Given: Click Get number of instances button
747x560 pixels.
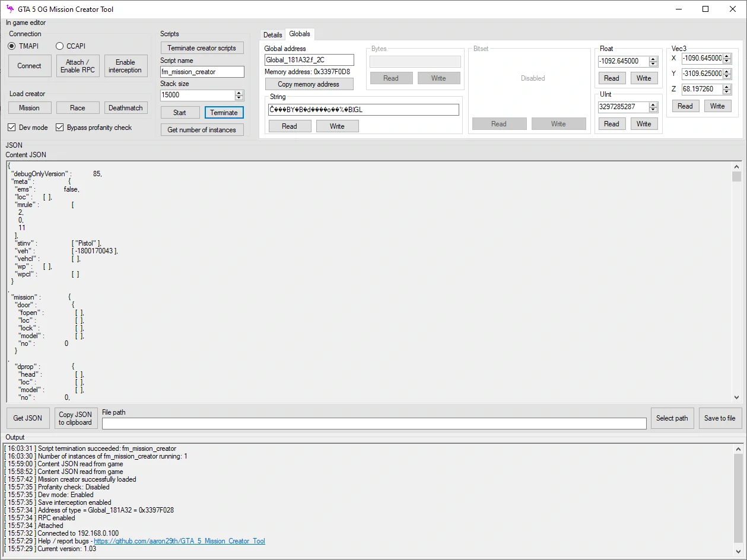Looking at the screenshot, I should pos(202,130).
